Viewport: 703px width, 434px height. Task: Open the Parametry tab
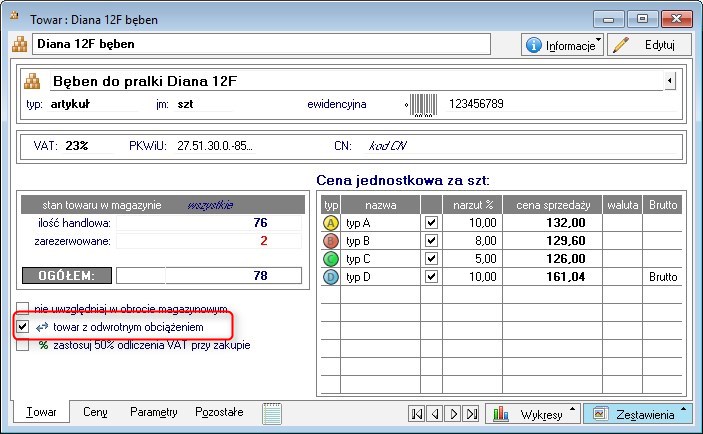click(153, 412)
